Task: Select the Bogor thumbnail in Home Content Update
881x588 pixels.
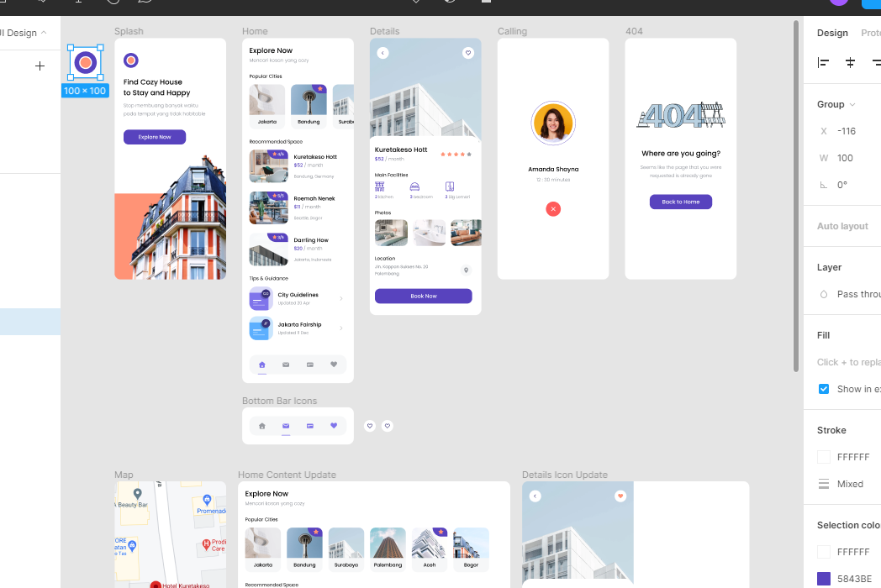Action: (x=471, y=549)
